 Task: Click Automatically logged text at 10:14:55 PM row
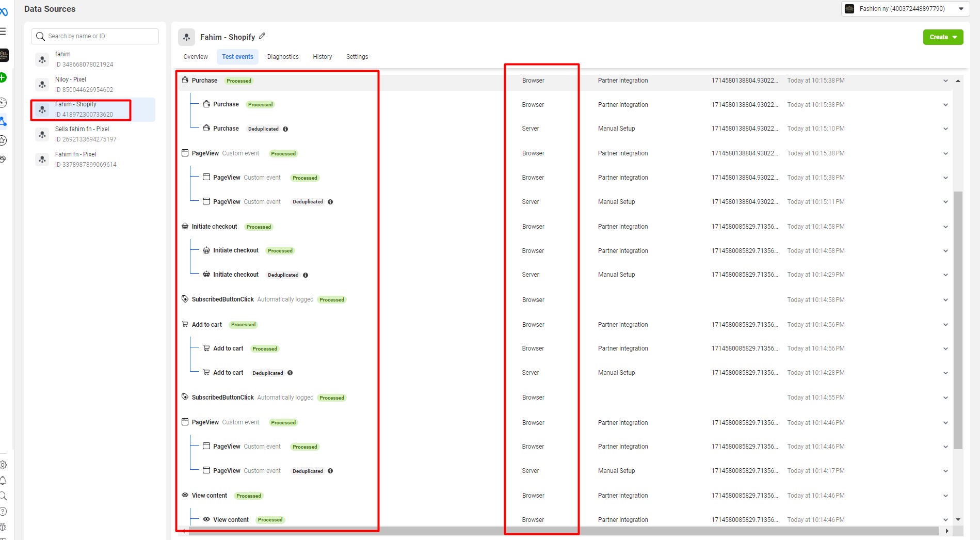tap(285, 398)
